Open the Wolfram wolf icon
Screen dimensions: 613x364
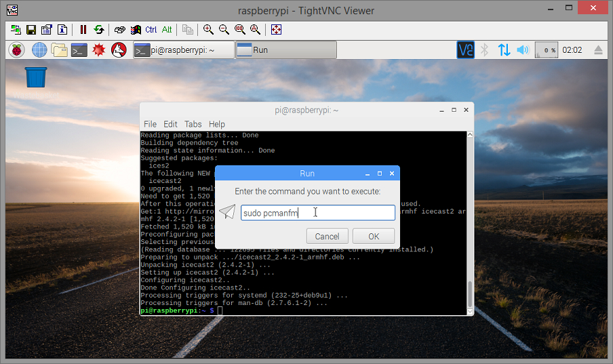tap(119, 50)
